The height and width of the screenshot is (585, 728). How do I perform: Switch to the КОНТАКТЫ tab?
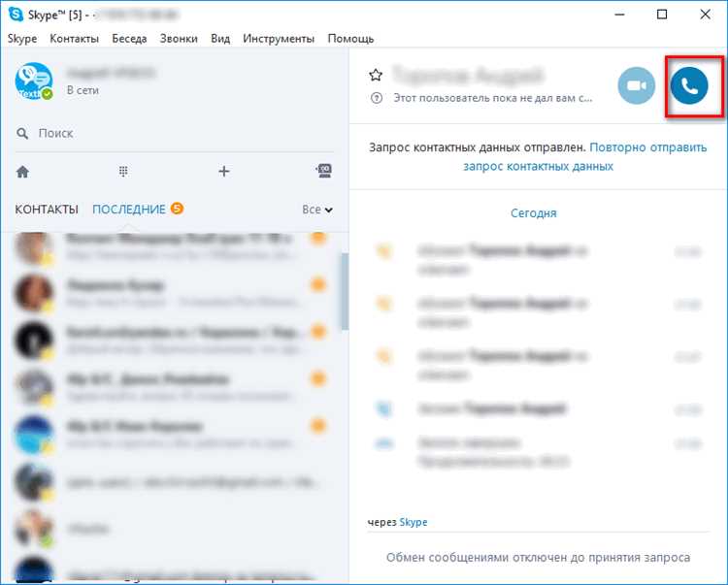(47, 210)
